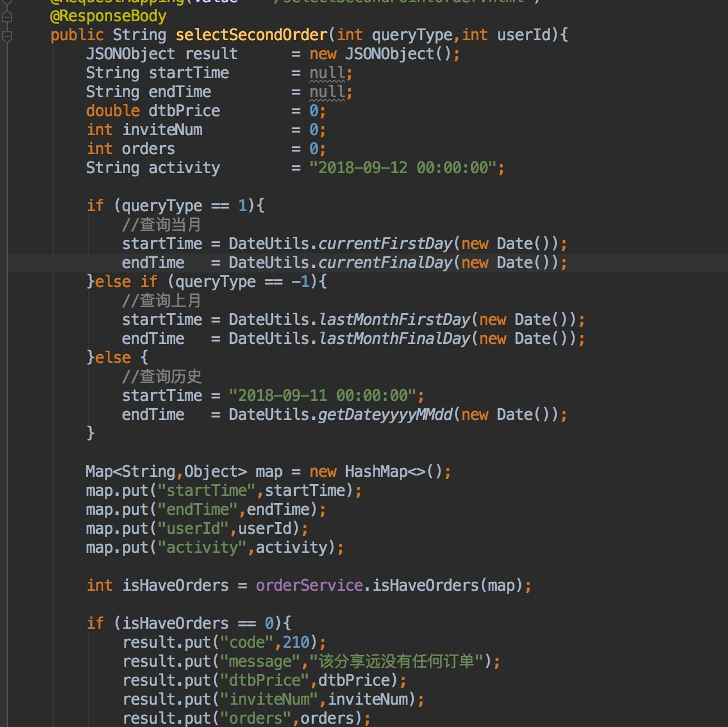Click the "userId" key in map.put
The image size is (728, 727).
[x=193, y=529]
